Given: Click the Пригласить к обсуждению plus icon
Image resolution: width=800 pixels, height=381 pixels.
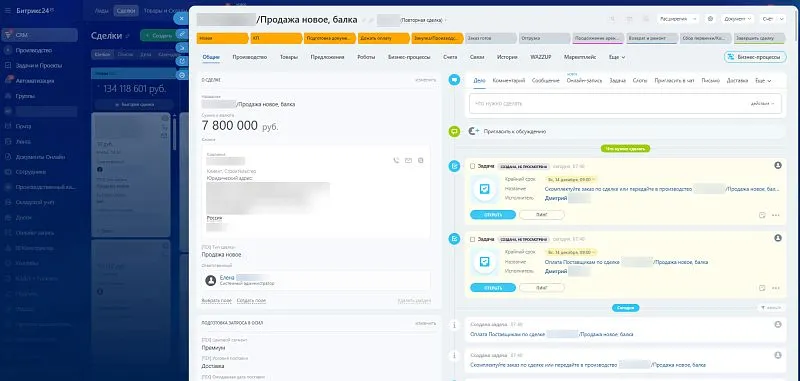Looking at the screenshot, I should (x=473, y=131).
